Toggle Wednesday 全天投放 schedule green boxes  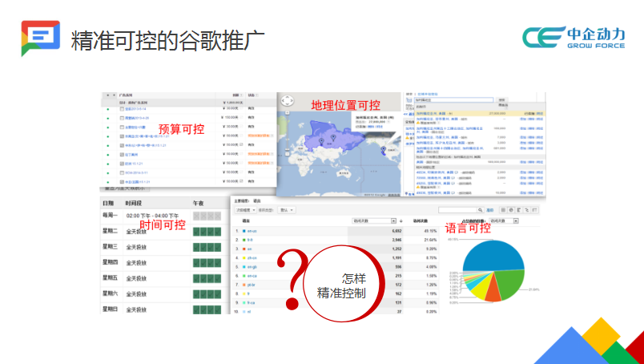(x=207, y=247)
